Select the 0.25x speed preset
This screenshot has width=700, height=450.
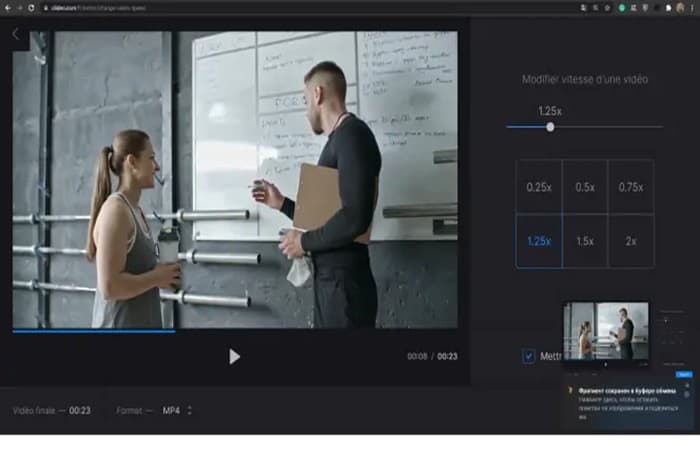[539, 187]
